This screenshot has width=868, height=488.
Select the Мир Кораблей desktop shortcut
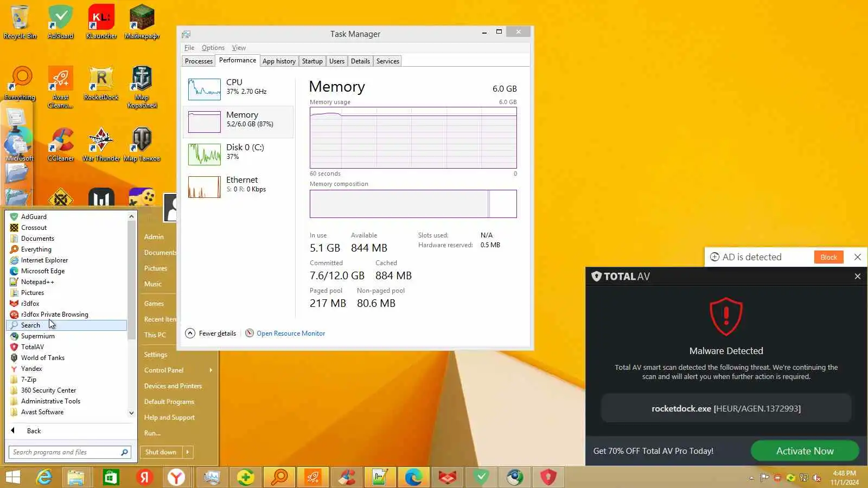pos(142,87)
